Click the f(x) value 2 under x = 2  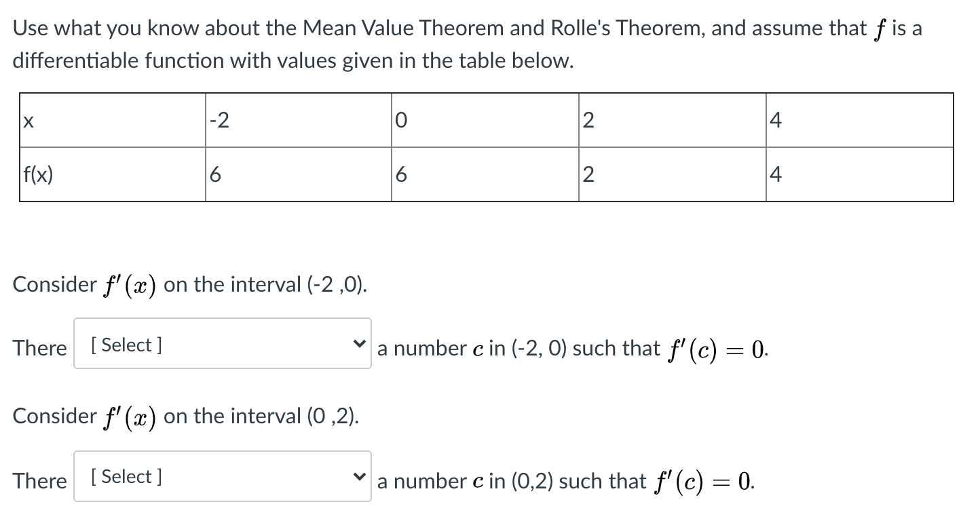coord(672,173)
